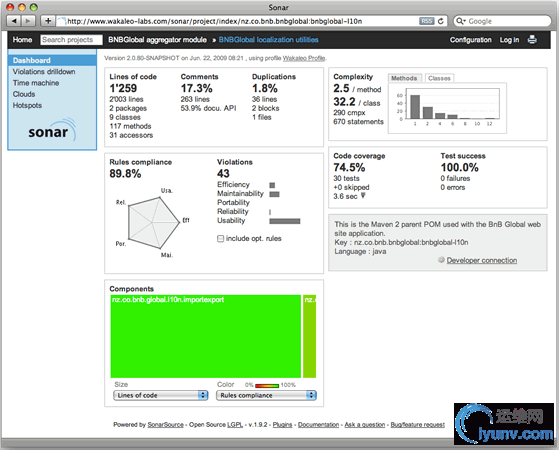Switch to the Methods complexity tab
The image size is (559, 450).
tap(404, 78)
